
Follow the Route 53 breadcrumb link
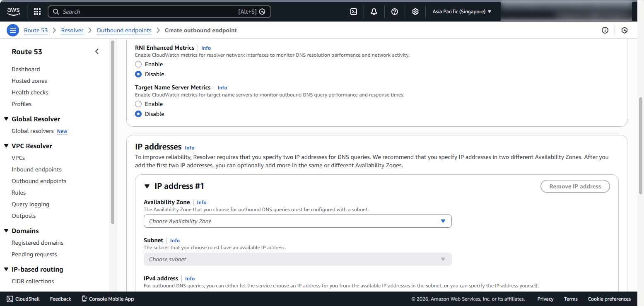(x=36, y=30)
